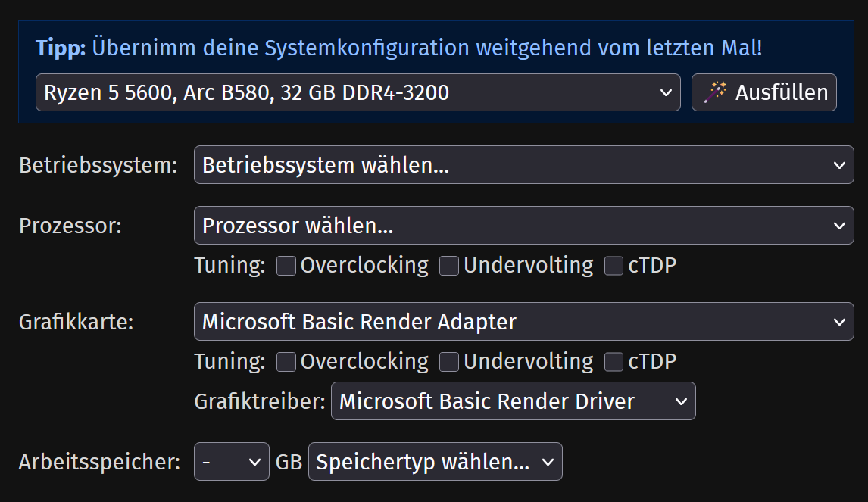
Task: Open the Prozessor wählen dropdown
Action: click(523, 226)
